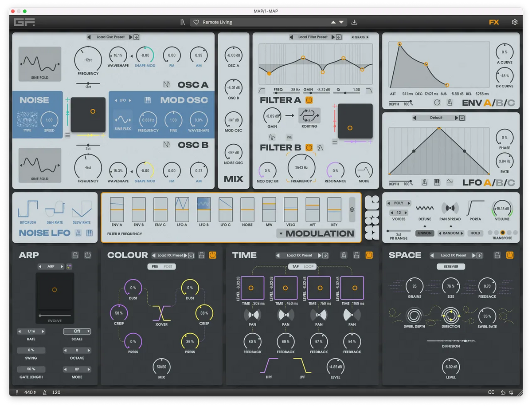Viewport: 532px width, 407px height.
Task: Disable the SPACE effect power button
Action: [510, 255]
